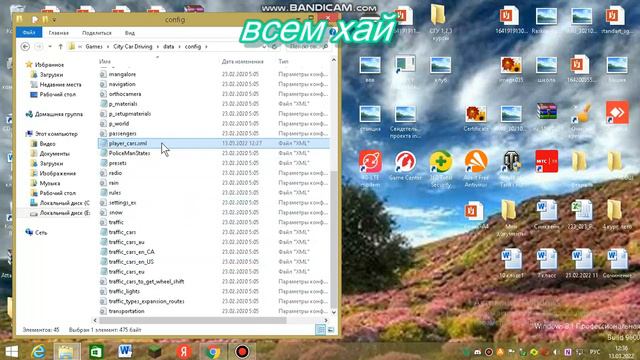Open the Поделиться ribbon tab
Image resolution: width=640 pixels, height=360 pixels.
click(97, 33)
